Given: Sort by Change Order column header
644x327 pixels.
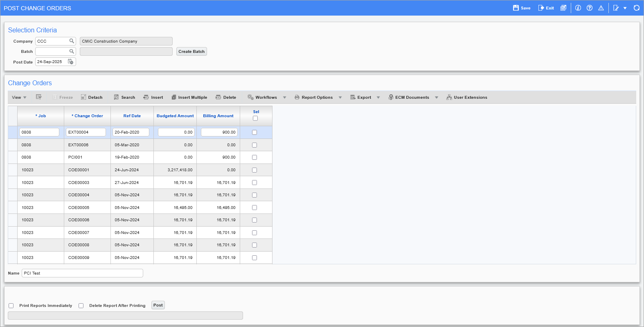Looking at the screenshot, I should 88,116.
